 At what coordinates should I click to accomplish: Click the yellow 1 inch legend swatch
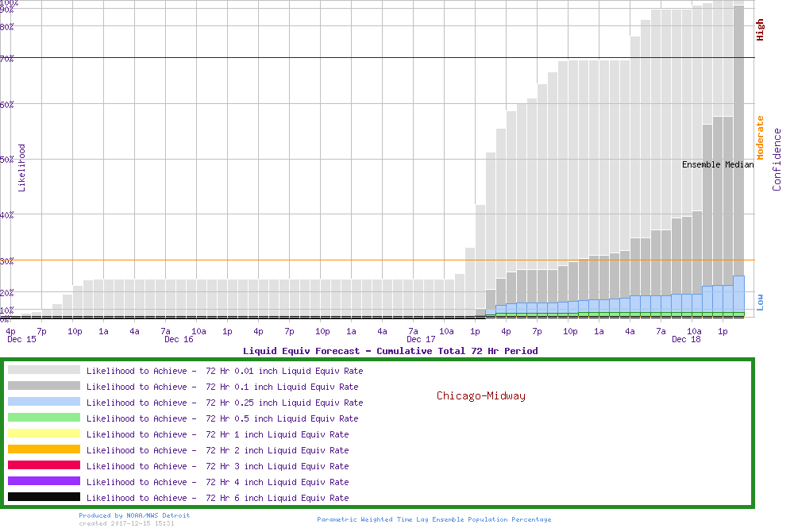coord(44,434)
